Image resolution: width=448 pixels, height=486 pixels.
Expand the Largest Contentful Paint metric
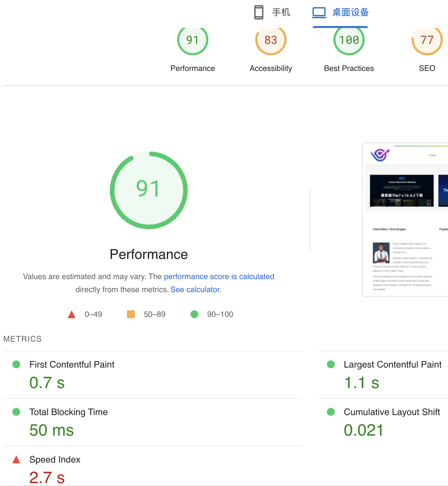pos(392,365)
